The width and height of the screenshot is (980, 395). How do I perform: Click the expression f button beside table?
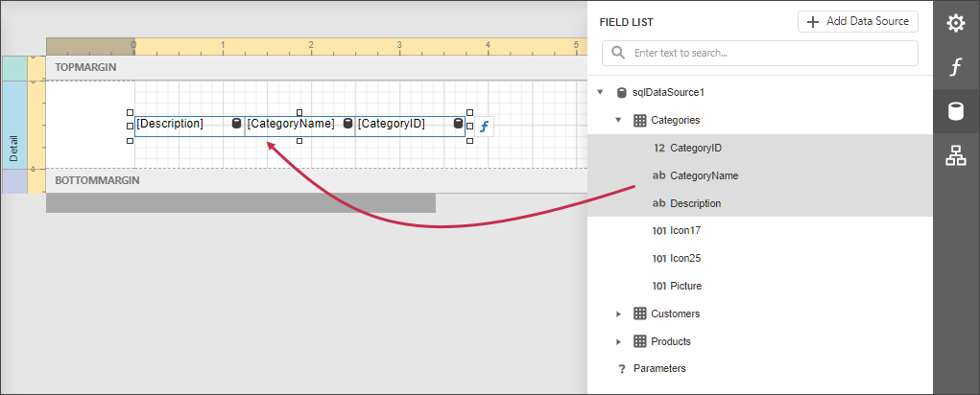coord(485,126)
